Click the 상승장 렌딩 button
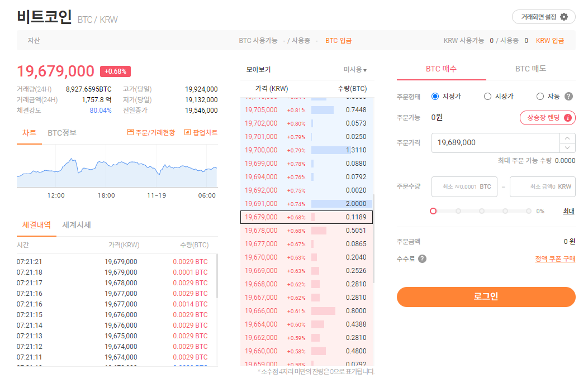The image size is (588, 388). (x=548, y=118)
